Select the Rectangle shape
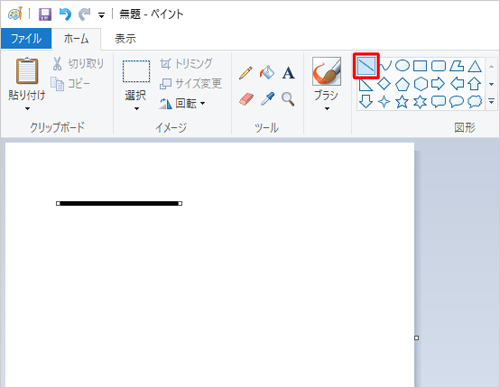500x388 pixels. (x=420, y=66)
